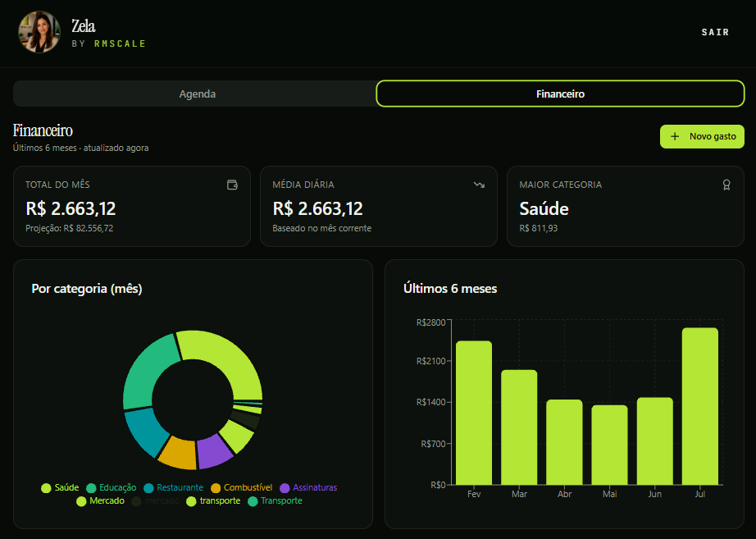Select the Fev bar in the chart
This screenshot has height=539, width=756.
(x=473, y=413)
